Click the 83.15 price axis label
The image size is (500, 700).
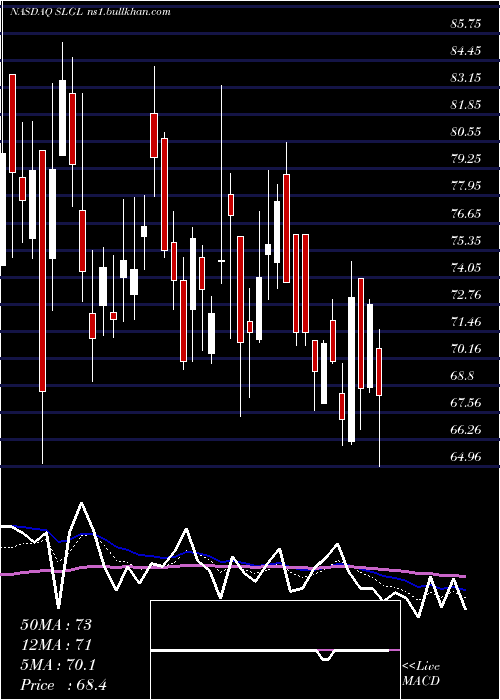tap(466, 78)
